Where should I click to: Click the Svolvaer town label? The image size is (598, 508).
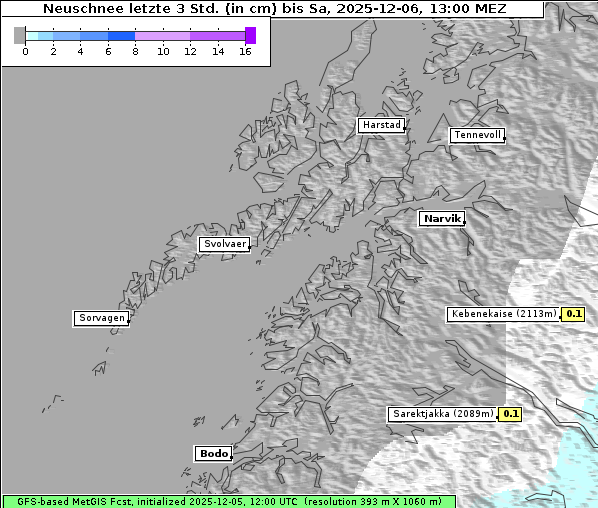point(225,244)
